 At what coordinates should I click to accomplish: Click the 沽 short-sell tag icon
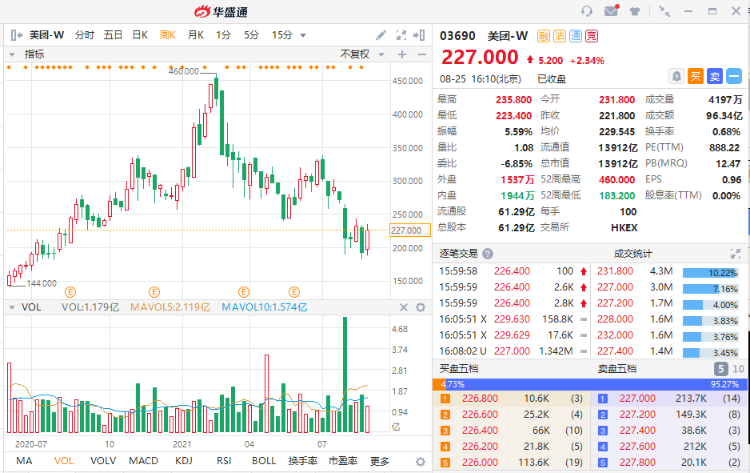point(560,36)
